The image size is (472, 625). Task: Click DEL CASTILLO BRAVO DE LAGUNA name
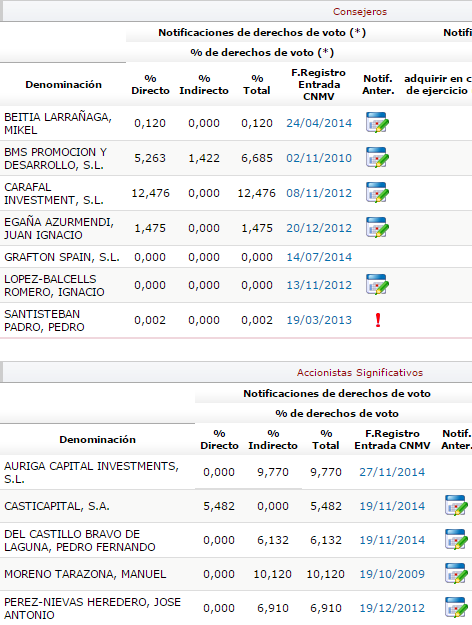80,540
